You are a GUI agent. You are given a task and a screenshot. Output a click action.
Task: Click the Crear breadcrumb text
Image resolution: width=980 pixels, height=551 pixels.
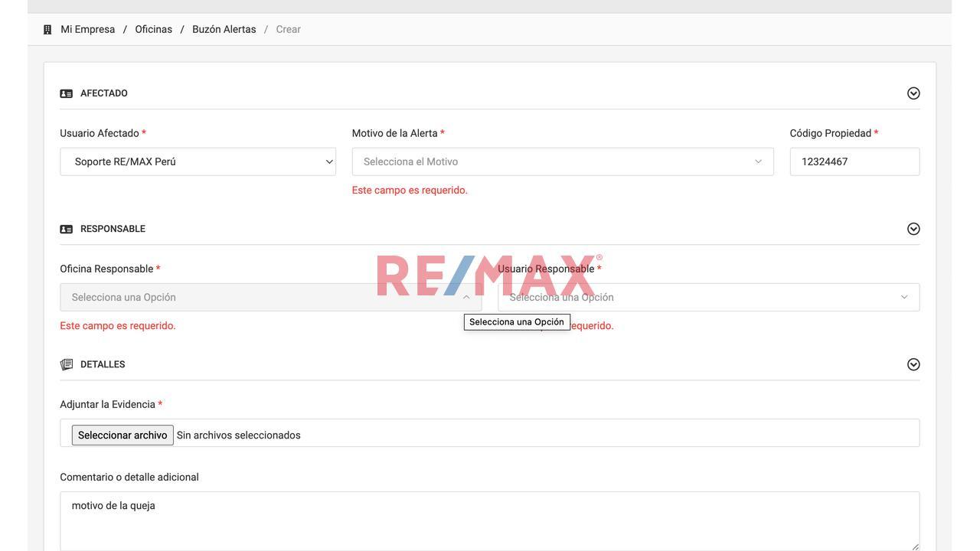pos(289,29)
